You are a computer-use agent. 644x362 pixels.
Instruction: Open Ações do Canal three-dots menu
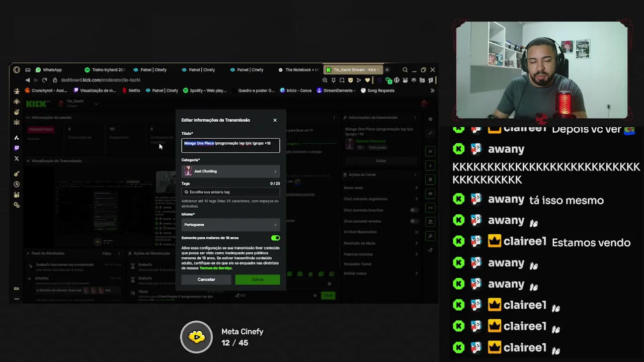pos(415,175)
